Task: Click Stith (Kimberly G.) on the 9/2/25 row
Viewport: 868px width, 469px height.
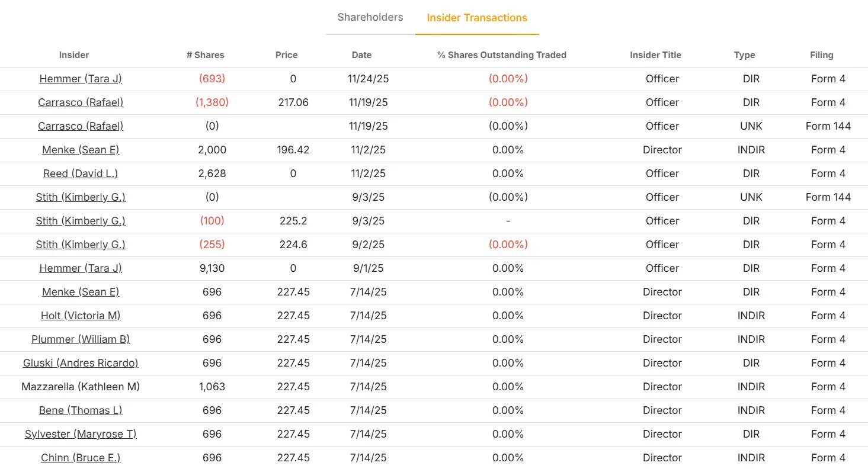Action: [x=81, y=245]
